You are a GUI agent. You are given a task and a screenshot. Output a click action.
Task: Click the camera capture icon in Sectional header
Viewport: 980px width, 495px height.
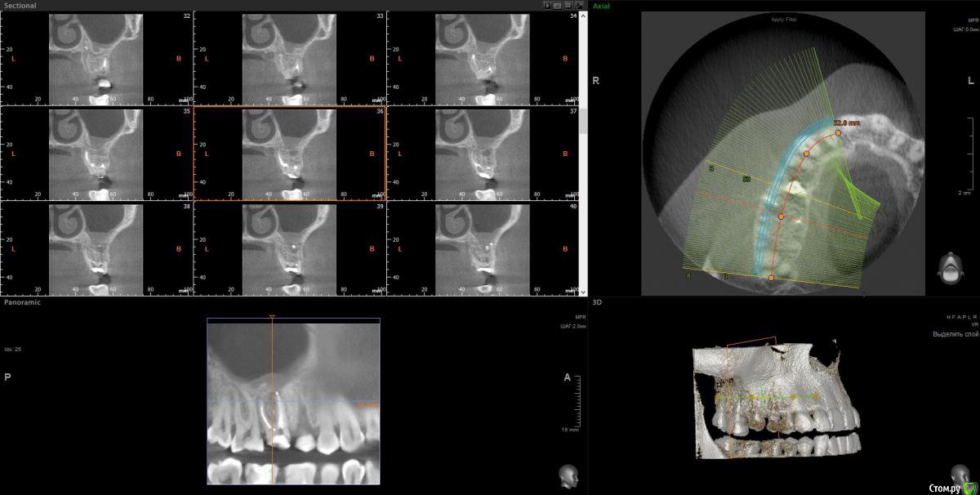pos(558,5)
